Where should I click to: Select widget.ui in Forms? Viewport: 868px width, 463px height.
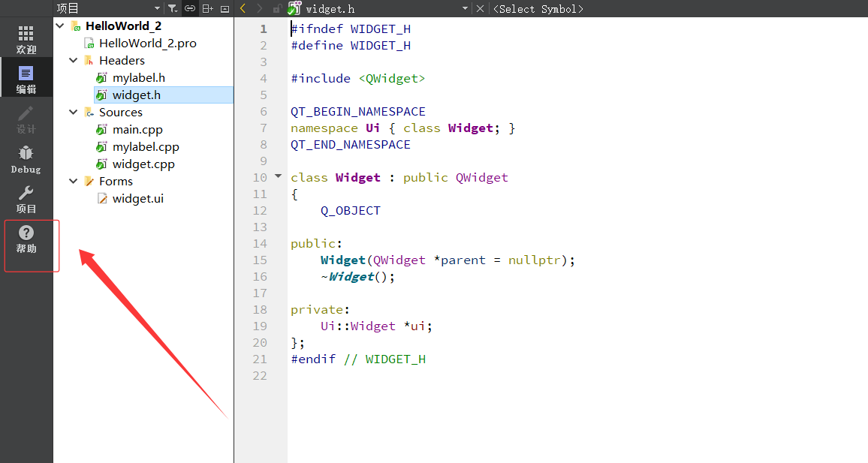coord(138,198)
